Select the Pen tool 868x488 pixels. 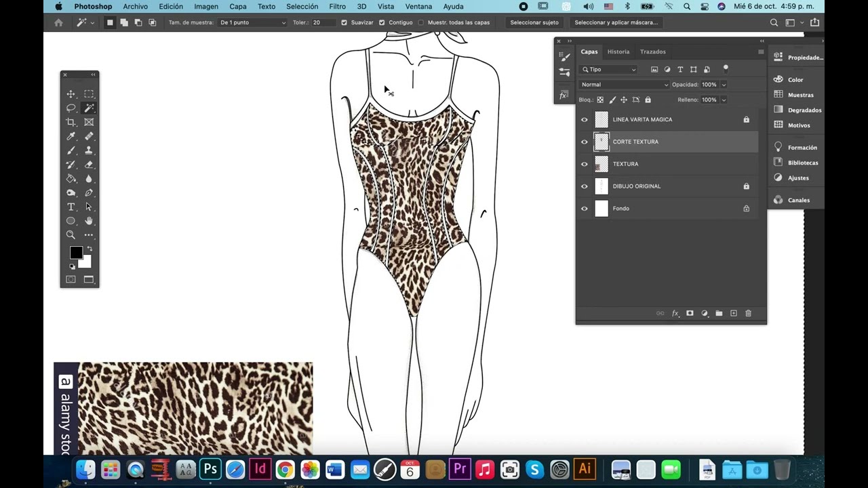click(89, 193)
